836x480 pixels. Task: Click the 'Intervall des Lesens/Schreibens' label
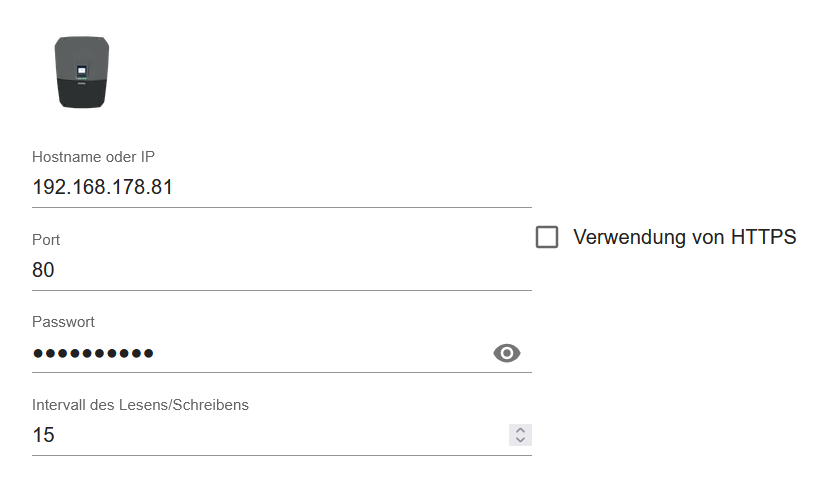point(140,405)
